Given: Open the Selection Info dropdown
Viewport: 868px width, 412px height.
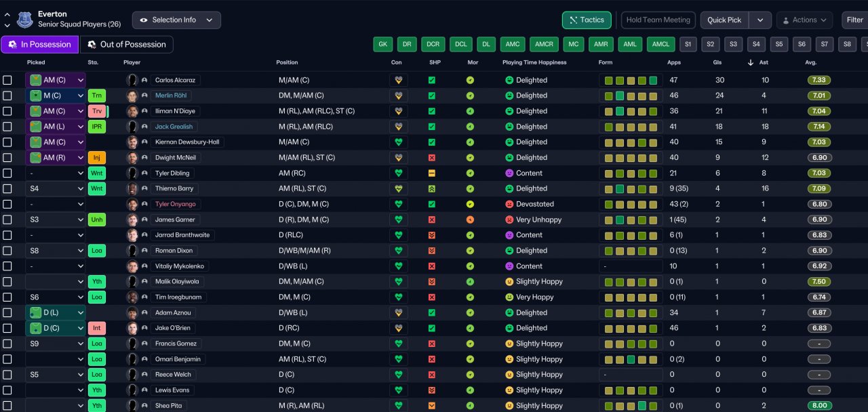Looking at the screenshot, I should point(176,20).
